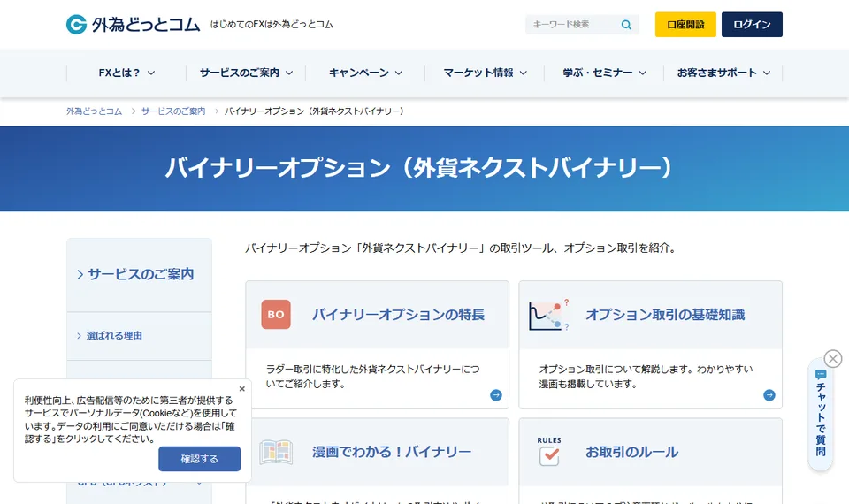This screenshot has height=504, width=849.
Task: Open サービスのご案内 navigation menu
Action: tap(246, 73)
